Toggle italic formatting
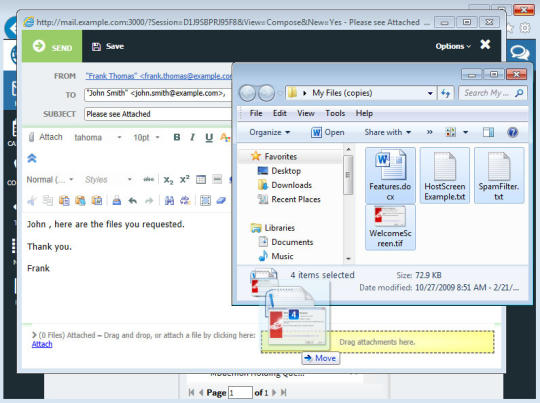This screenshot has height=403, width=540. tap(192, 137)
